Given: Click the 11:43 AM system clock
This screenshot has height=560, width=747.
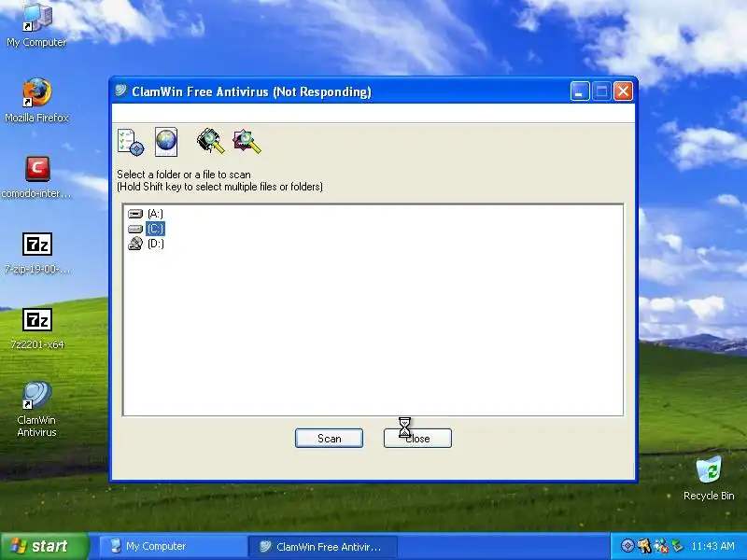Looking at the screenshot, I should tap(713, 546).
